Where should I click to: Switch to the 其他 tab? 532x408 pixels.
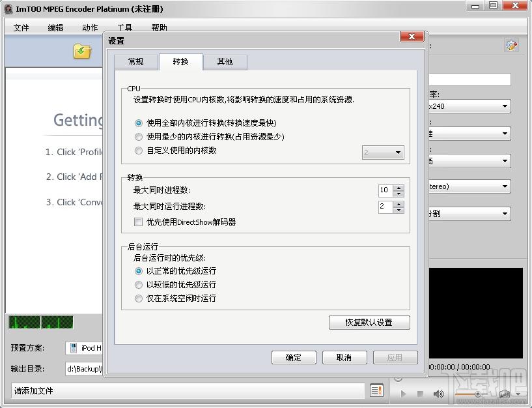click(225, 62)
